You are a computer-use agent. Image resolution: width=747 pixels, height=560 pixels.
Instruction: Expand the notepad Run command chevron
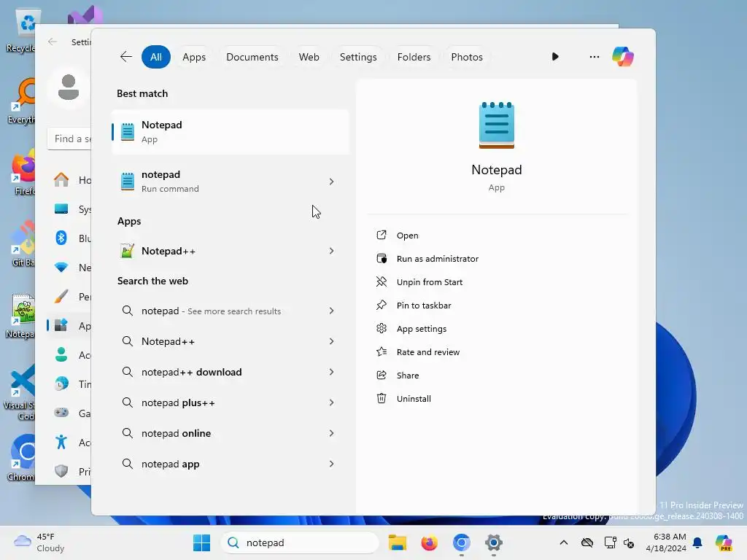(331, 182)
